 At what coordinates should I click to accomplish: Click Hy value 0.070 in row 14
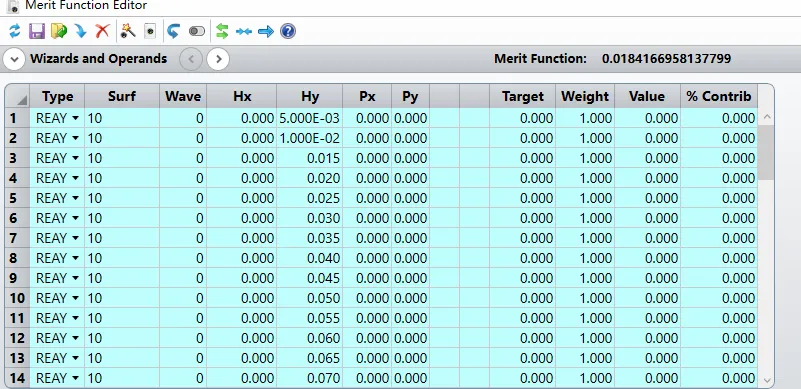(x=310, y=378)
